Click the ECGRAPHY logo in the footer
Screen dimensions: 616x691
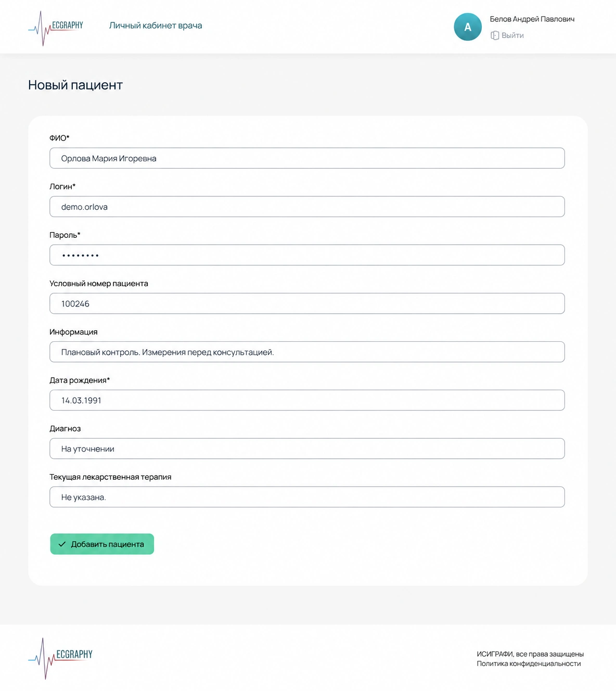click(x=60, y=658)
